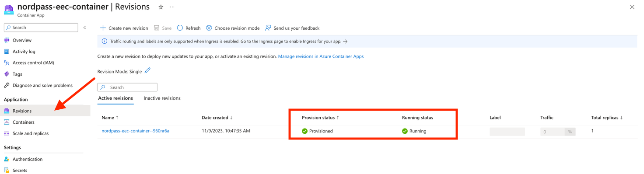Open Authentication settings
This screenshot has height=174, width=644.
[x=28, y=160]
